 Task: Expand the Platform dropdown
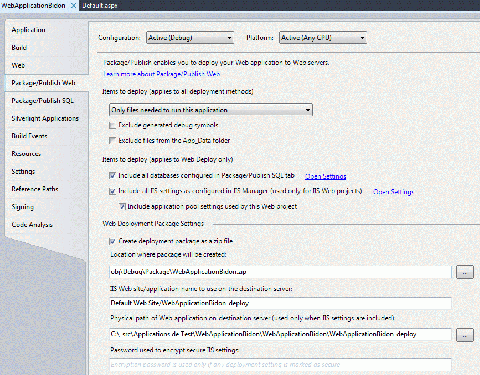click(323, 38)
